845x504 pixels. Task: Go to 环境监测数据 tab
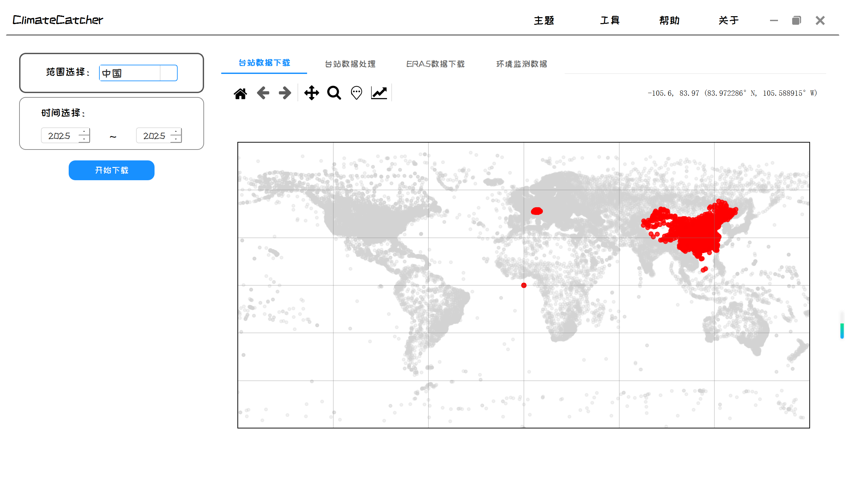[521, 64]
